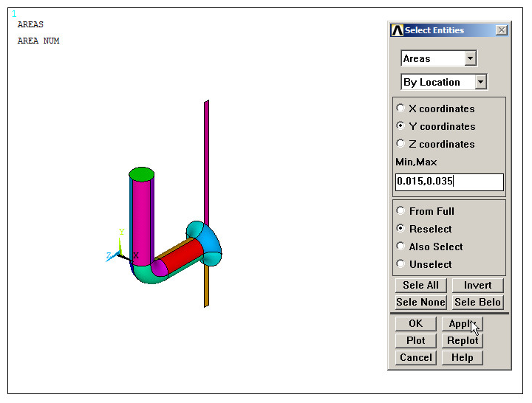Screen dimensions: 532x403
Task: Select the X coordinates radio button
Action: coord(400,108)
